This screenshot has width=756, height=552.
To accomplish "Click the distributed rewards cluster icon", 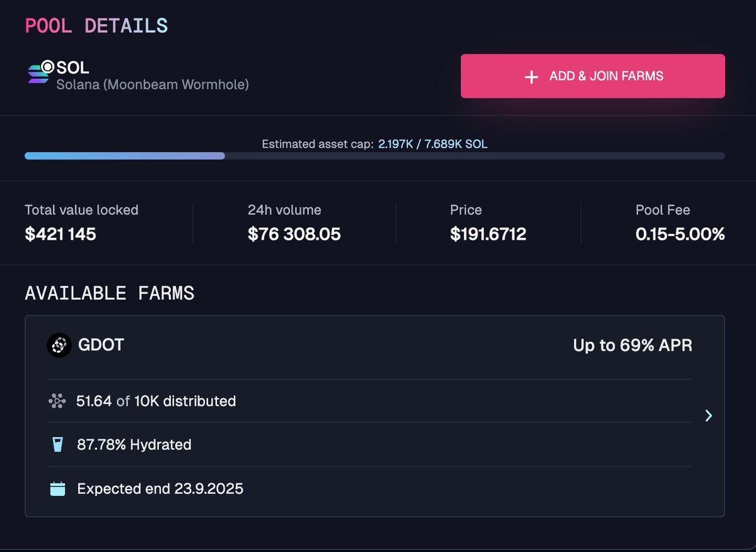I will click(57, 401).
